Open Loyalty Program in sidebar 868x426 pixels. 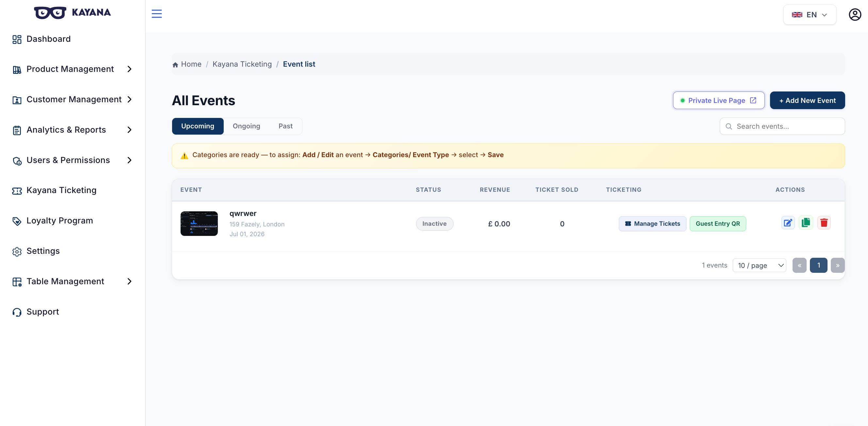pyautogui.click(x=60, y=221)
